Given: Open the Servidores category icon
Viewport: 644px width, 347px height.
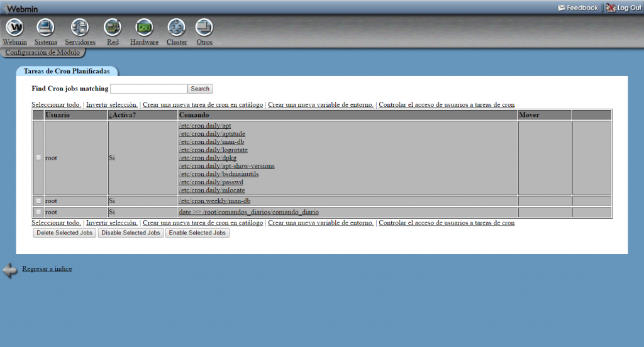Looking at the screenshot, I should click(80, 28).
